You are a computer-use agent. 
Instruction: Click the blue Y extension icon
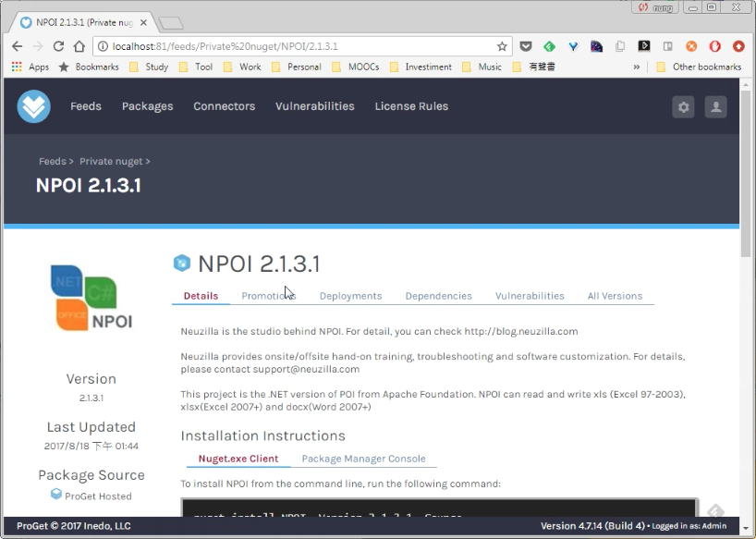click(573, 46)
